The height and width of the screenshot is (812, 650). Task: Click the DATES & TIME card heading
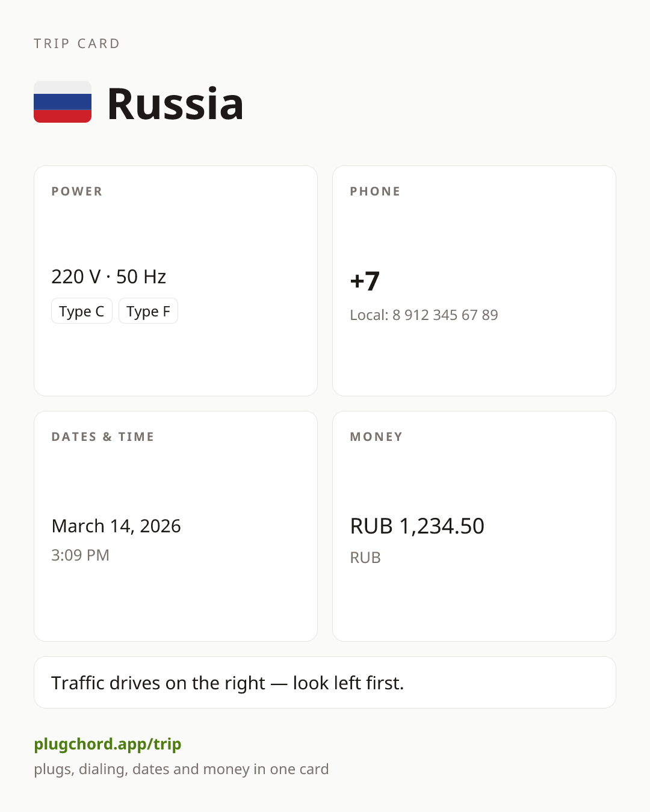click(x=103, y=437)
